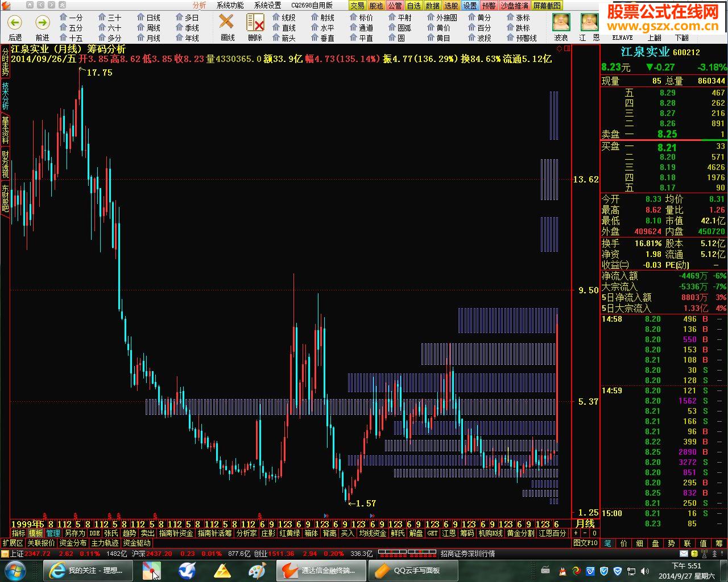Select the 红黄绿 template tab
The width and height of the screenshot is (728, 582).
click(289, 533)
